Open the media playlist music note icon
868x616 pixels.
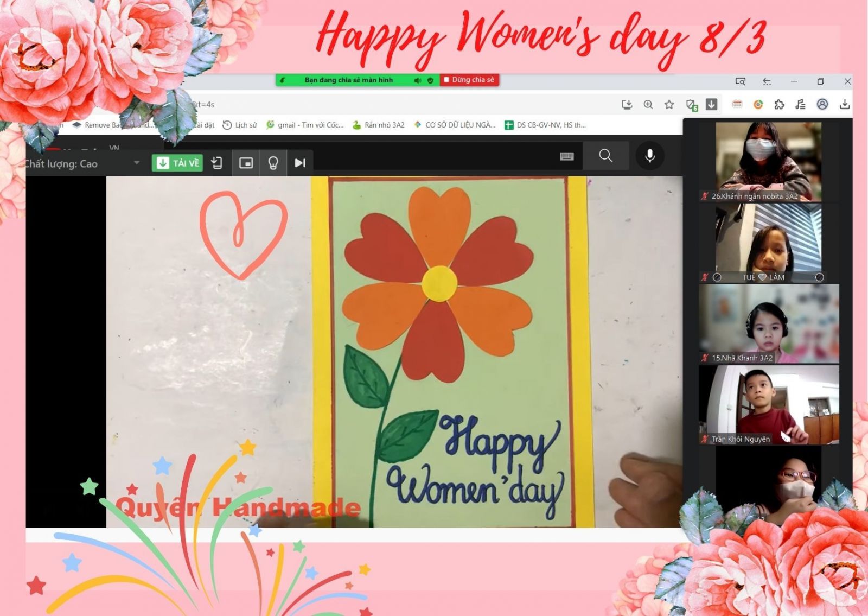tap(801, 104)
